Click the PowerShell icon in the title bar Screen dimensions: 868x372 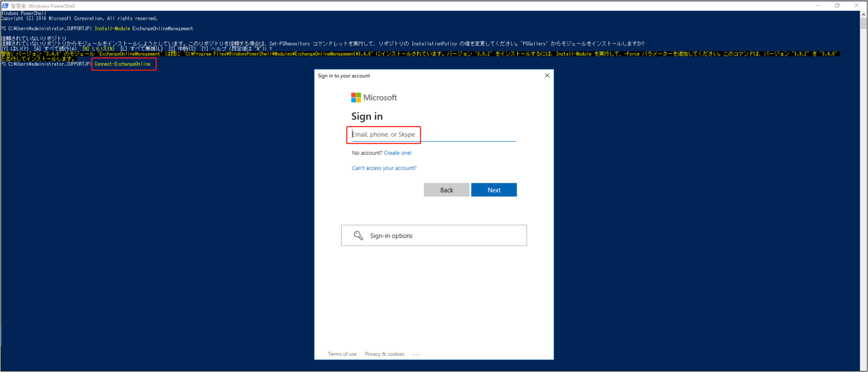tap(5, 5)
